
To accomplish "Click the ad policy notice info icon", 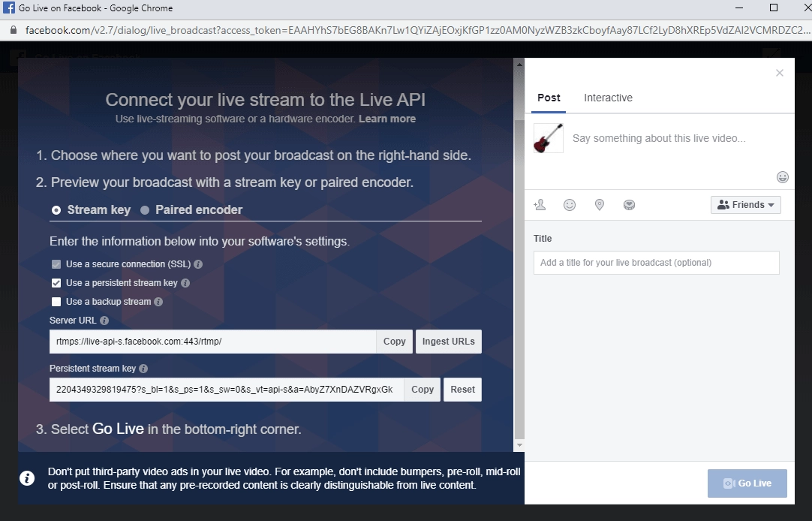I will point(27,478).
